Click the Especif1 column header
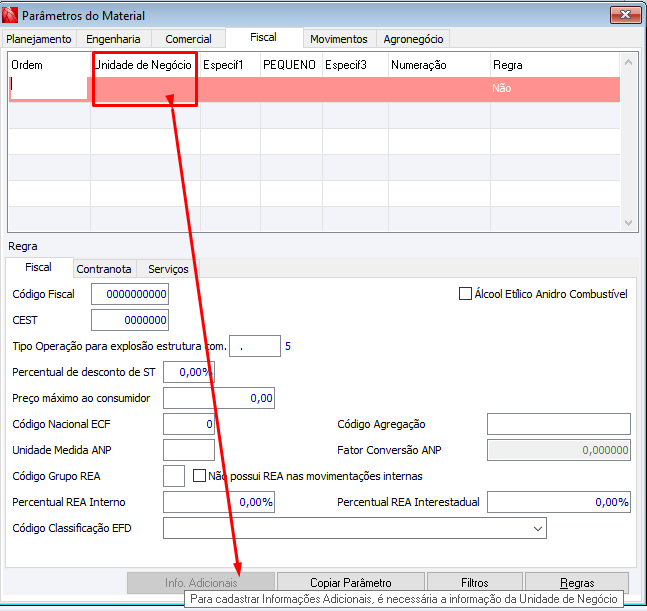 (x=230, y=65)
